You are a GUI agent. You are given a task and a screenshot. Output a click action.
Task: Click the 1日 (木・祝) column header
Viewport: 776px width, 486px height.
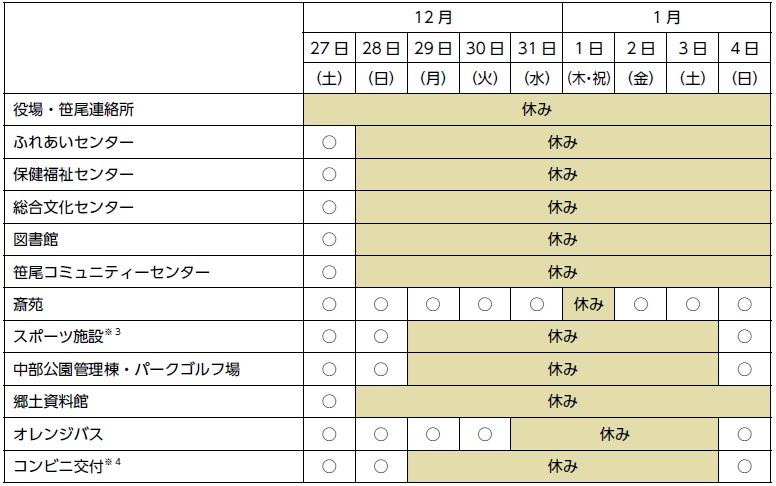point(588,62)
